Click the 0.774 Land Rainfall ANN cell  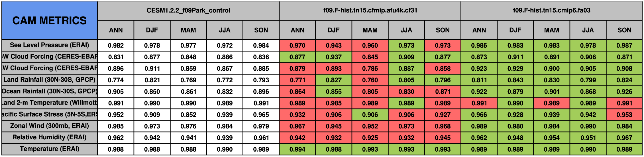pyautogui.click(x=116, y=80)
